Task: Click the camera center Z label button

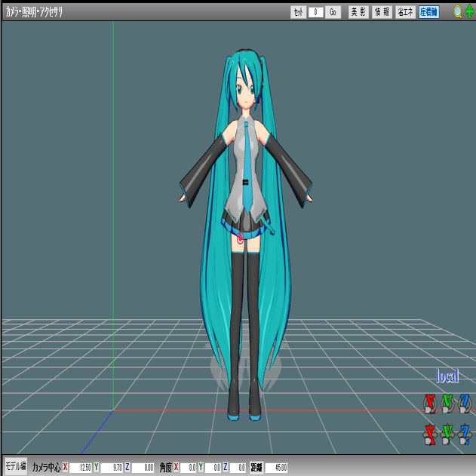Action: point(127,467)
